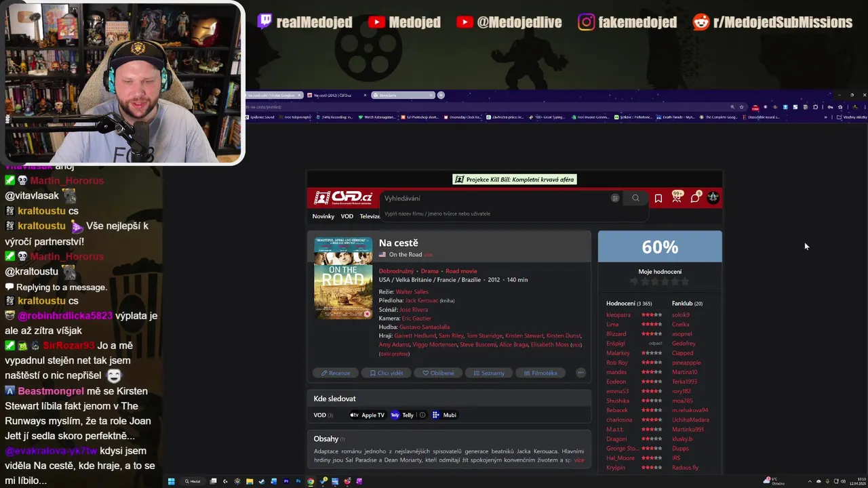Screen dimensions: 868x488
Task: Click the Instagram fakemedojed icon
Action: point(587,22)
